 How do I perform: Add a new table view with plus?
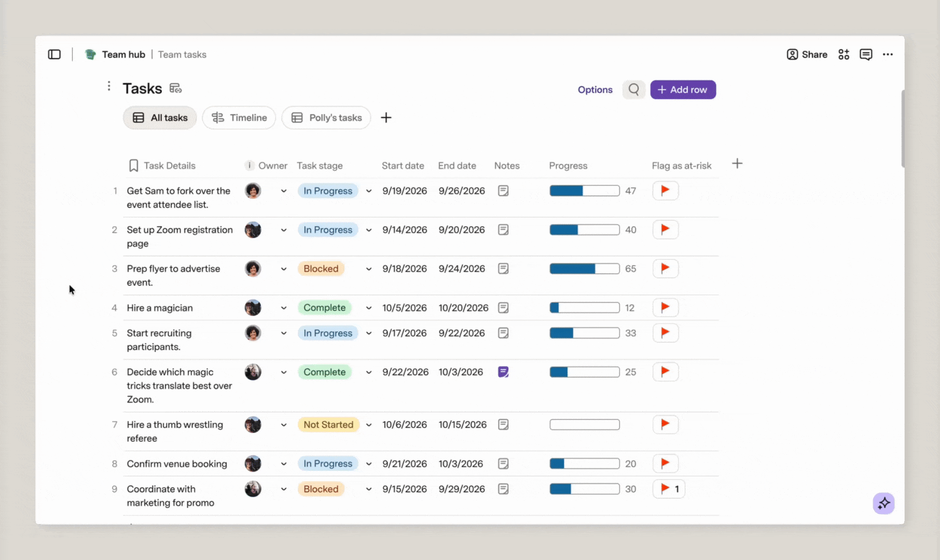coord(386,118)
